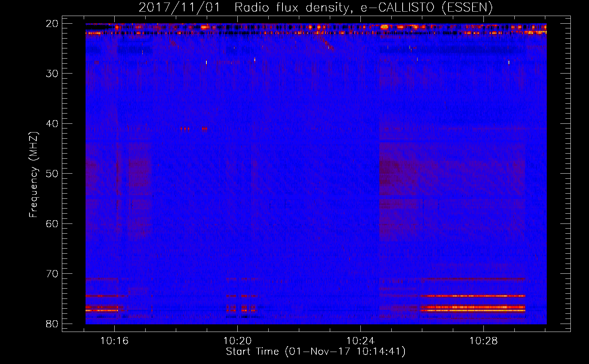Click the 60 frequency tick label
The width and height of the screenshot is (589, 364).
(52, 223)
